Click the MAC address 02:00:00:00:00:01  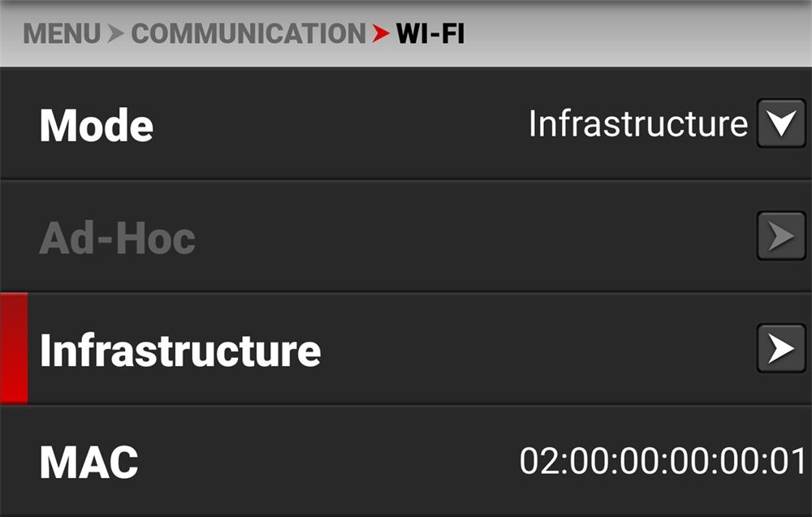click(663, 461)
